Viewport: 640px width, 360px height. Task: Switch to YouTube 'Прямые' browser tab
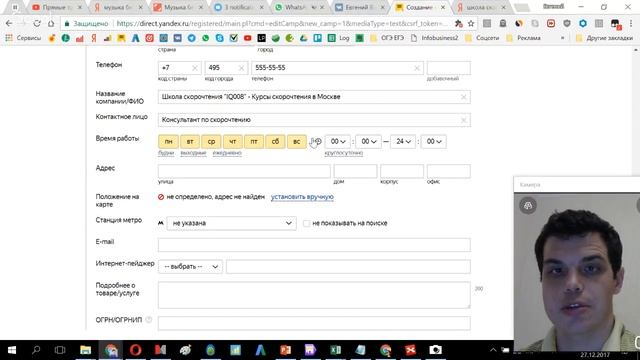[57, 7]
